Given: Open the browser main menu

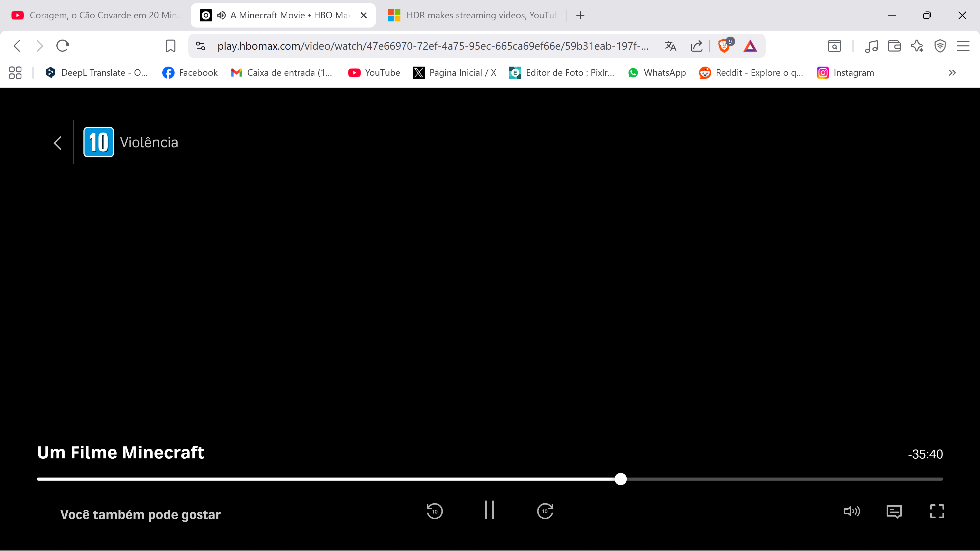Looking at the screenshot, I should [x=963, y=46].
